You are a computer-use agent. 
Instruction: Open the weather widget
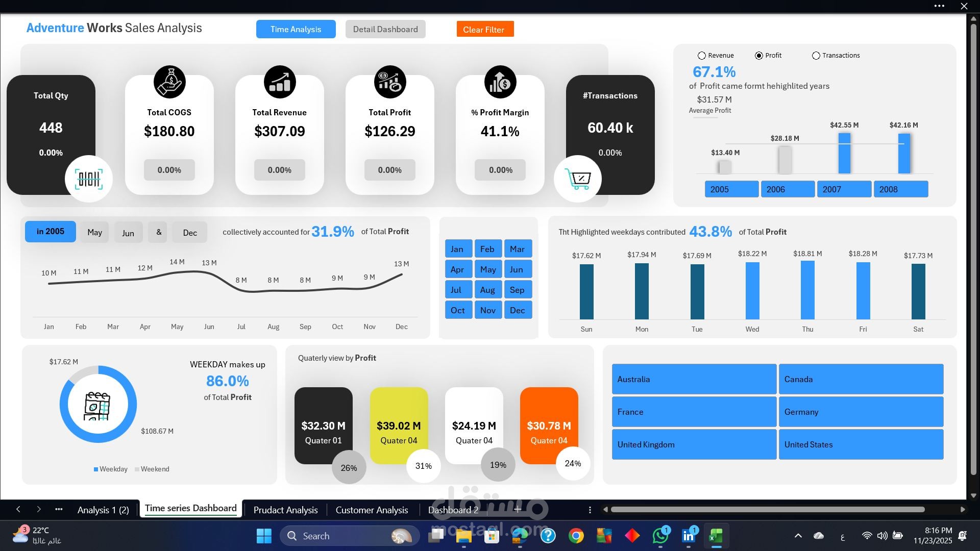[37, 536]
